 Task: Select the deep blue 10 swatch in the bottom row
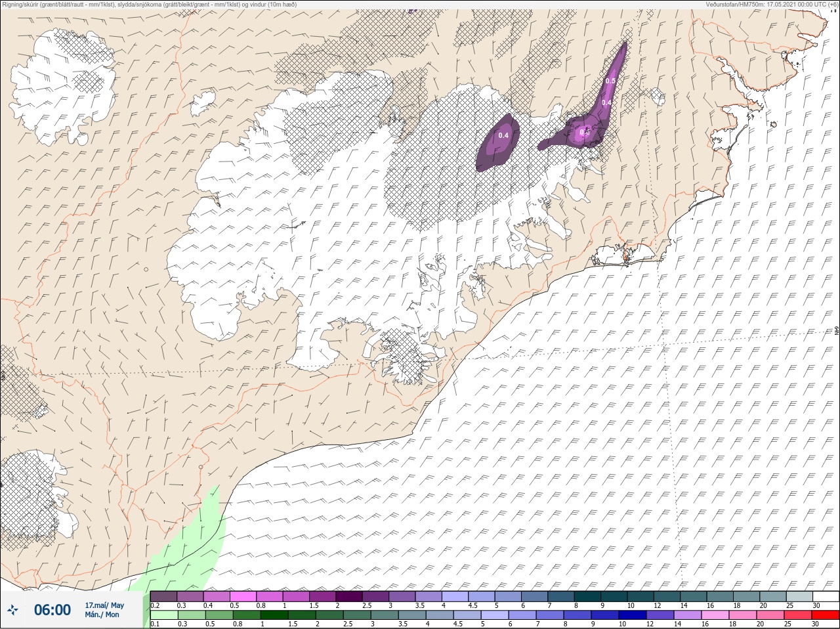pos(633,615)
